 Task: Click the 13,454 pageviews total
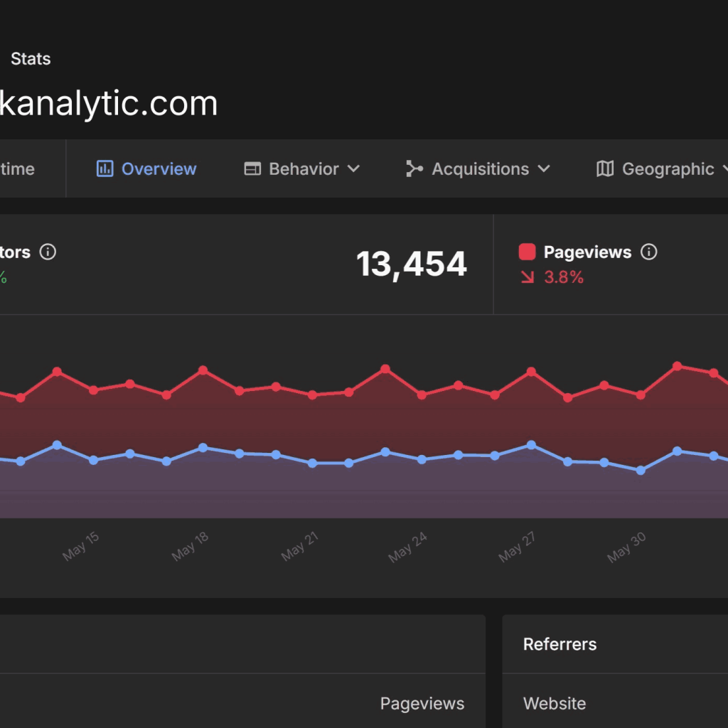(412, 264)
